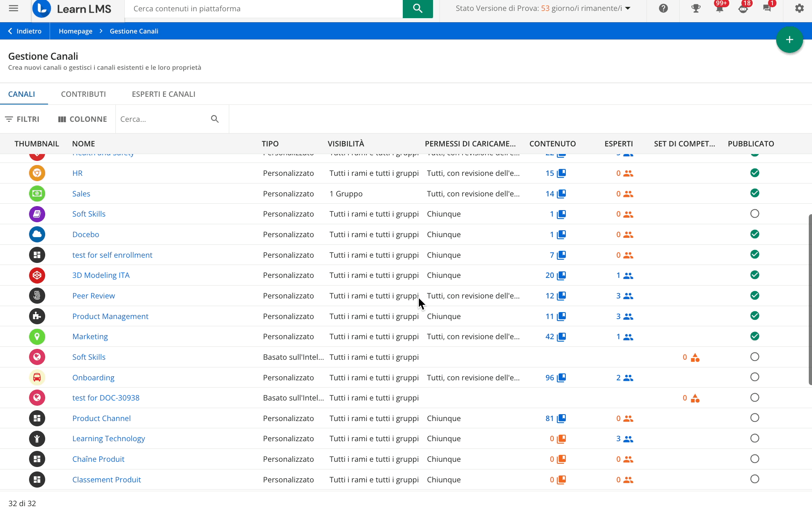Switch to the CANALI tab
The image size is (812, 513).
click(21, 94)
